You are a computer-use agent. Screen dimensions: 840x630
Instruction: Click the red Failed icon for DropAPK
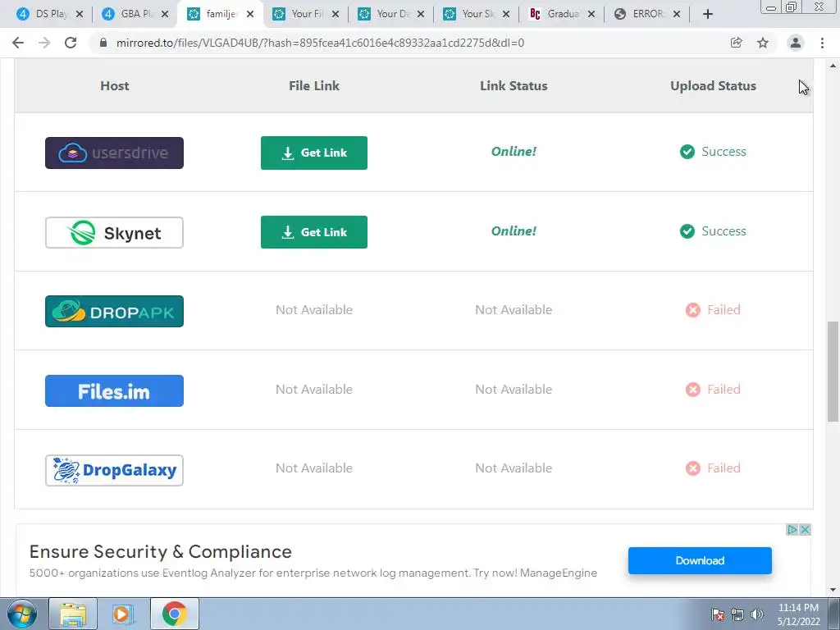pyautogui.click(x=692, y=310)
